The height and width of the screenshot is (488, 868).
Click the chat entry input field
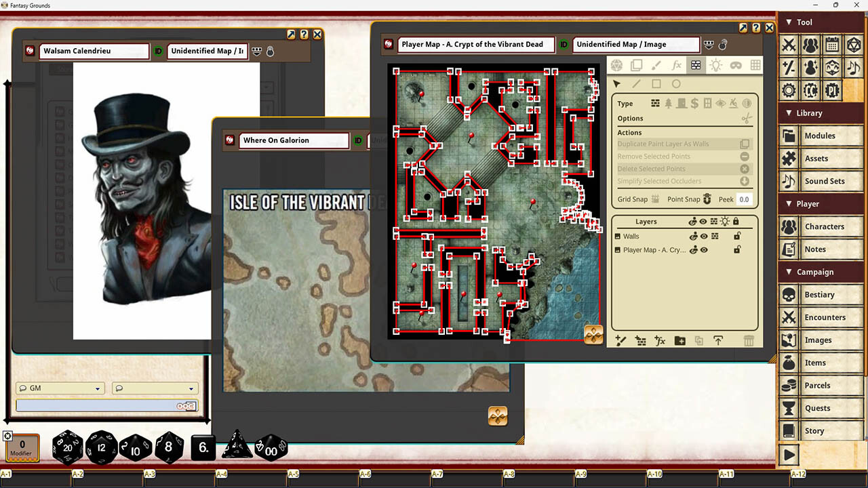95,406
